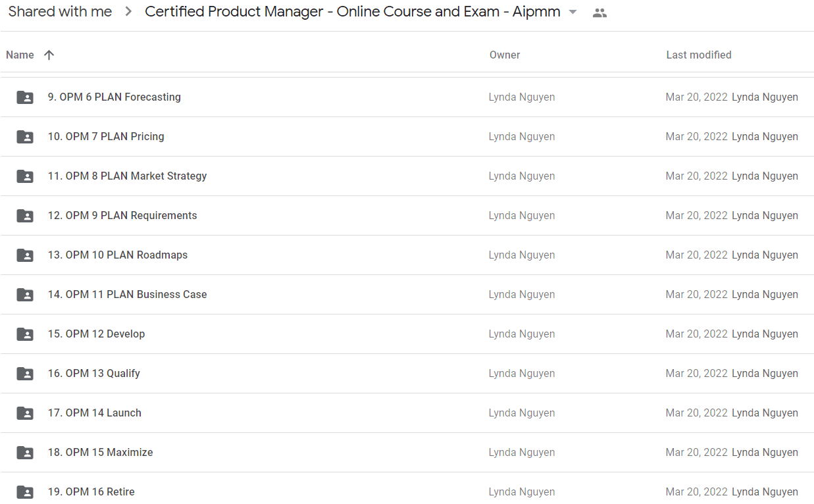Select the 16. OPM 13 Qualify folder
The width and height of the screenshot is (814, 504).
click(x=407, y=374)
